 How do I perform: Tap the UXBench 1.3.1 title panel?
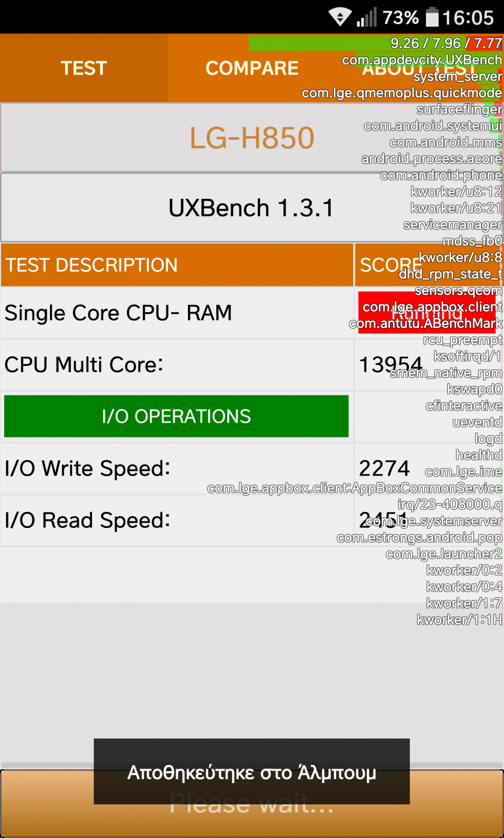(x=252, y=207)
